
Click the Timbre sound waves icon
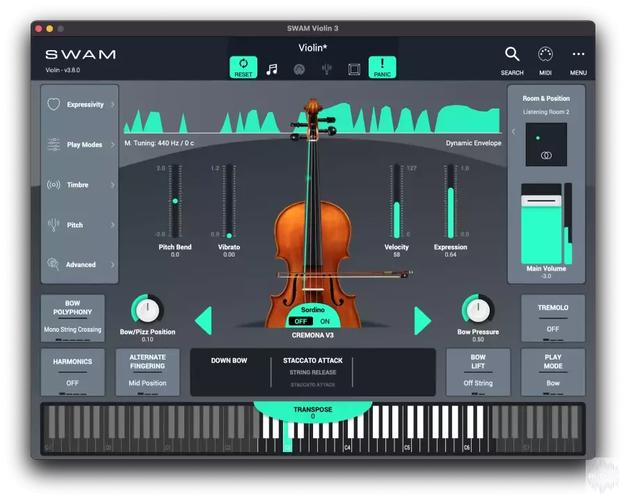coord(53,185)
